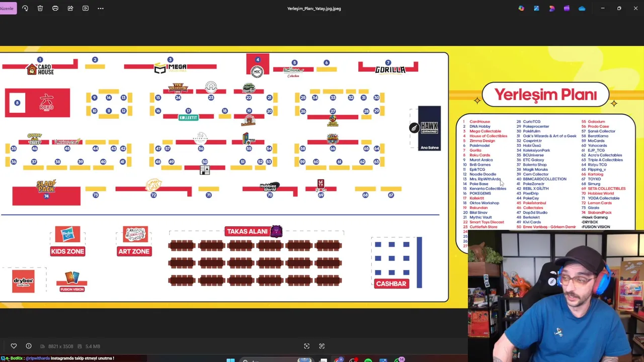Launch Microsoft Designer from the title bar

point(551,8)
